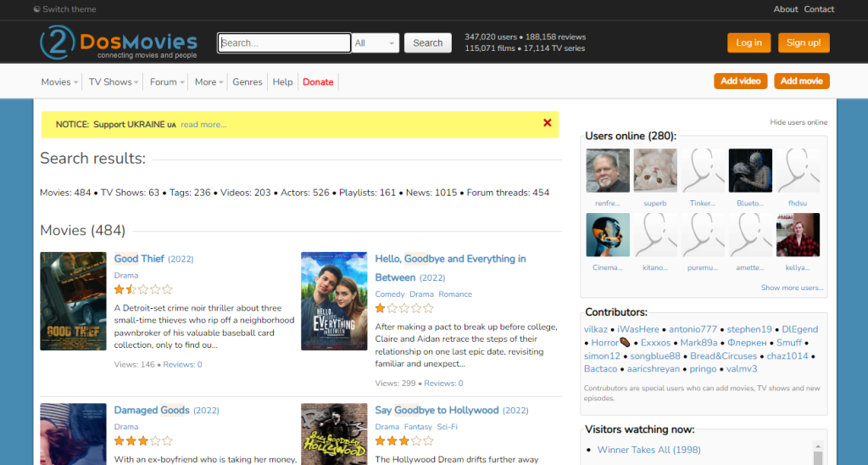Click the Log in button
868x465 pixels.
pyautogui.click(x=749, y=42)
